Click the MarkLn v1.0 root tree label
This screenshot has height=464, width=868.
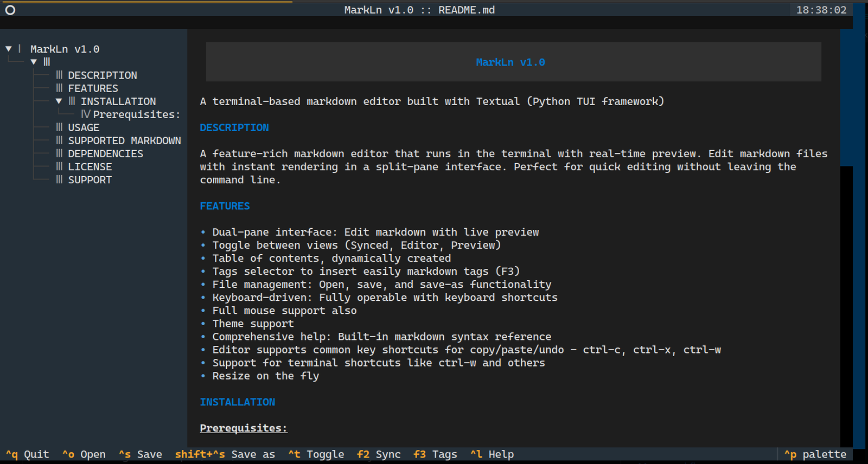pos(65,49)
